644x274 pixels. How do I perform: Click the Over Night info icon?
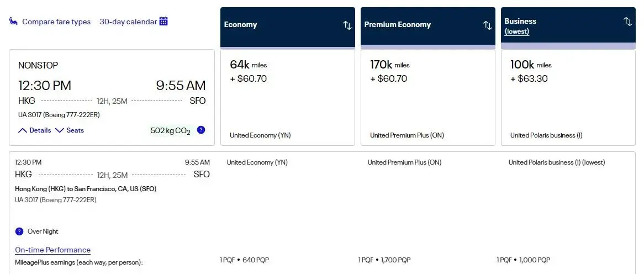pyautogui.click(x=19, y=231)
